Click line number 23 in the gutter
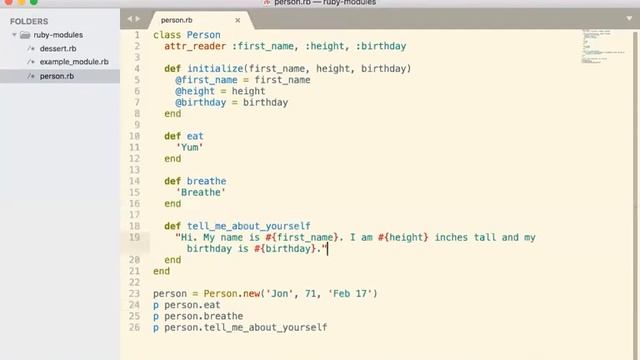Image resolution: width=640 pixels, height=360 pixels. pos(134,293)
